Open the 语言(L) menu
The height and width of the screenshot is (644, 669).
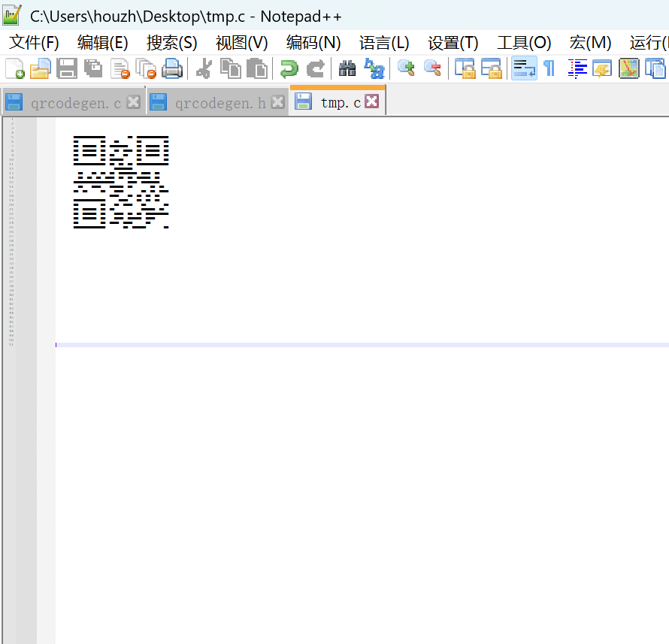coord(384,43)
